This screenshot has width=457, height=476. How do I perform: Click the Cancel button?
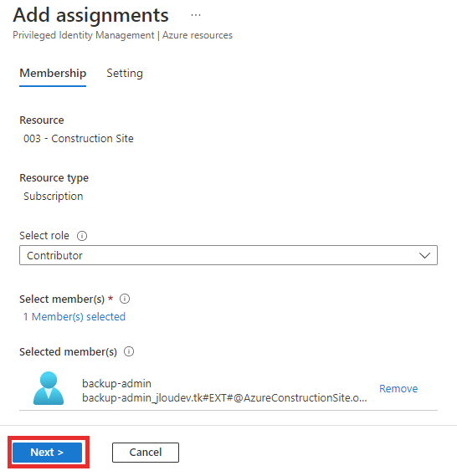point(146,453)
